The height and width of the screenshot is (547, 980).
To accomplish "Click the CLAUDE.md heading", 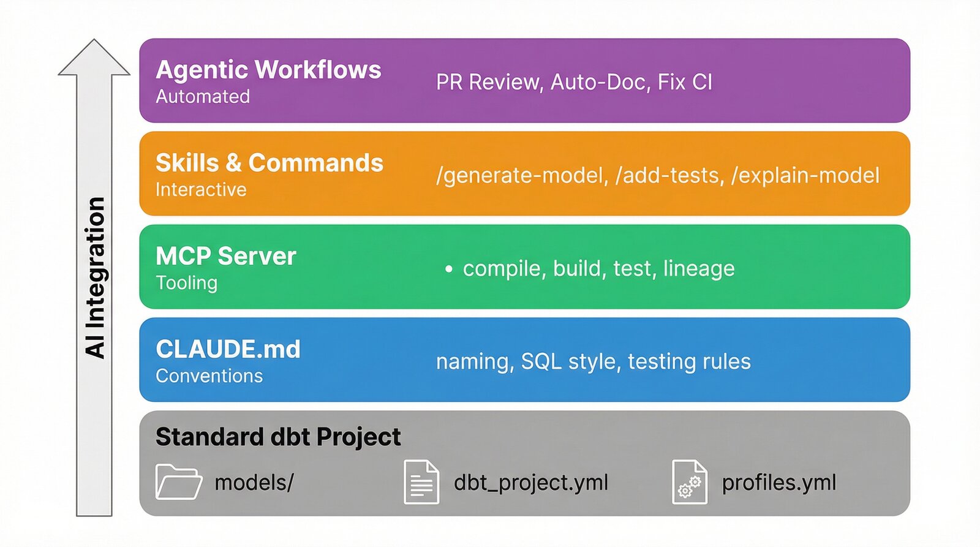I will [x=228, y=349].
